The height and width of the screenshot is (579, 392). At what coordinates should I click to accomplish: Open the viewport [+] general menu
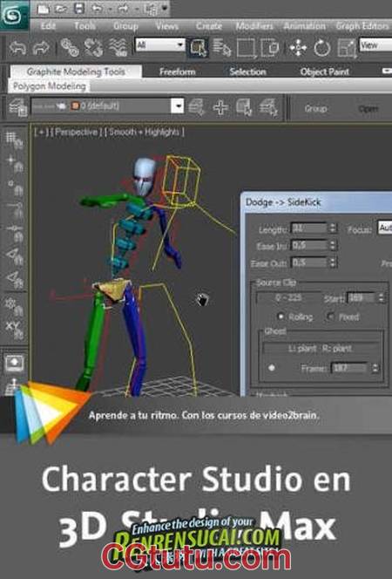click(x=40, y=132)
